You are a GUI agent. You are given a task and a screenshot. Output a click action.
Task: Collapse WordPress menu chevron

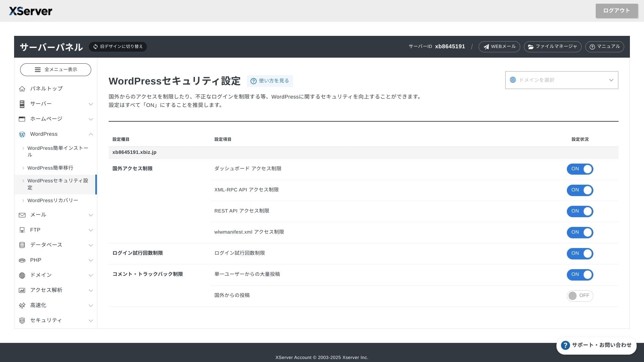(x=91, y=134)
